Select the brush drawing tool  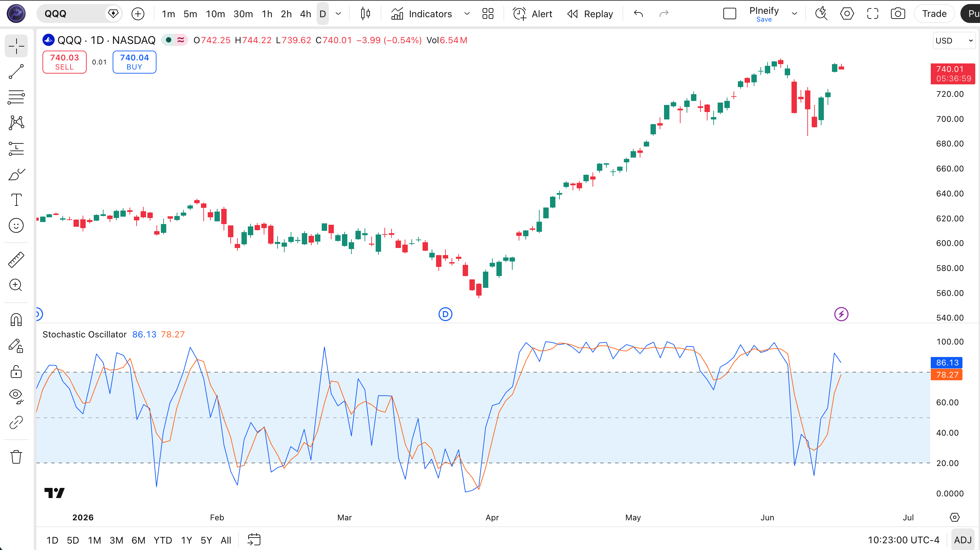point(16,174)
